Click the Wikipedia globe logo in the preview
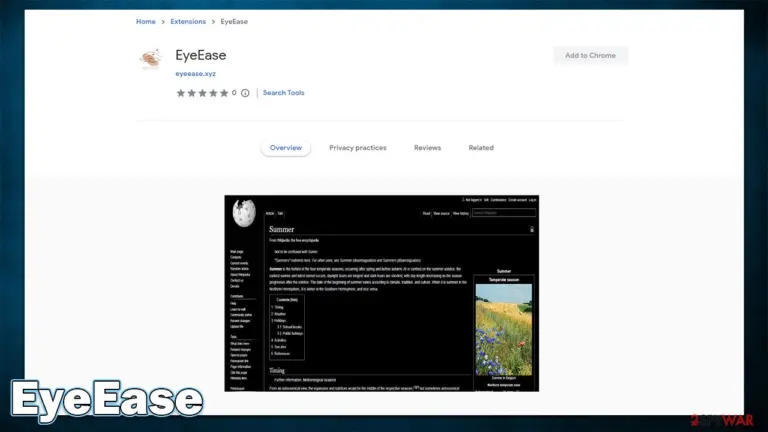Screen dimensions: 768x432 pos(244,213)
